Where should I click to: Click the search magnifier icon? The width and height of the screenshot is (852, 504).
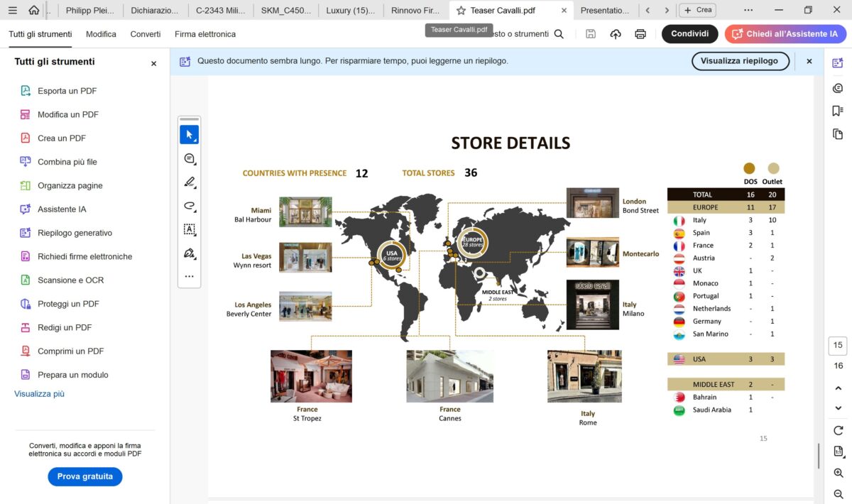coord(559,34)
